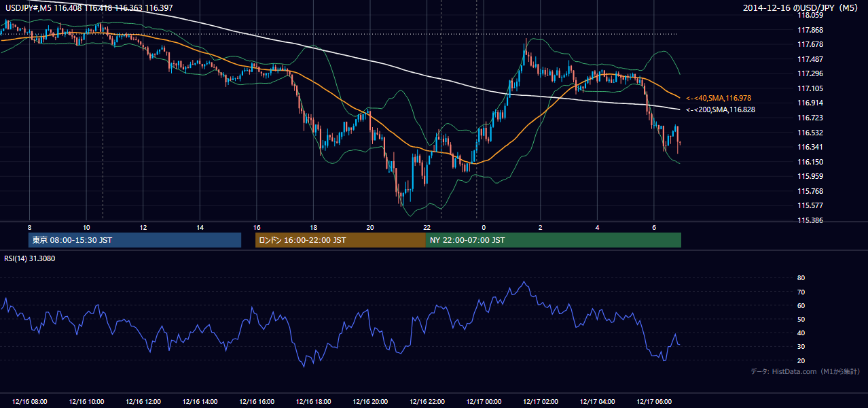
Task: Click price axis value 116.723
Action: click(810, 118)
